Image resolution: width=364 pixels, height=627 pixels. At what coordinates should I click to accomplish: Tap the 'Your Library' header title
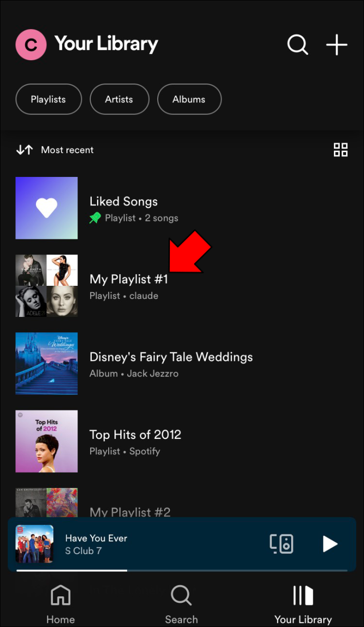click(106, 44)
